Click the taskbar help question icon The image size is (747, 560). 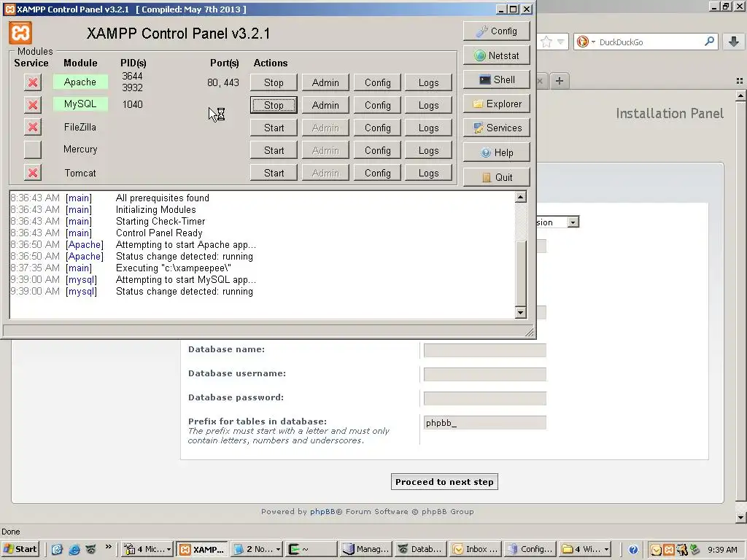point(633,550)
